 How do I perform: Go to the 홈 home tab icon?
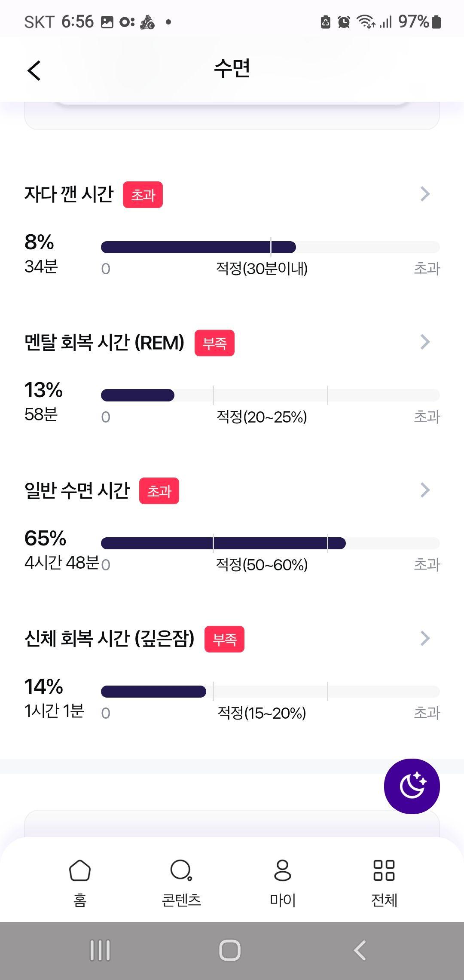(80, 870)
